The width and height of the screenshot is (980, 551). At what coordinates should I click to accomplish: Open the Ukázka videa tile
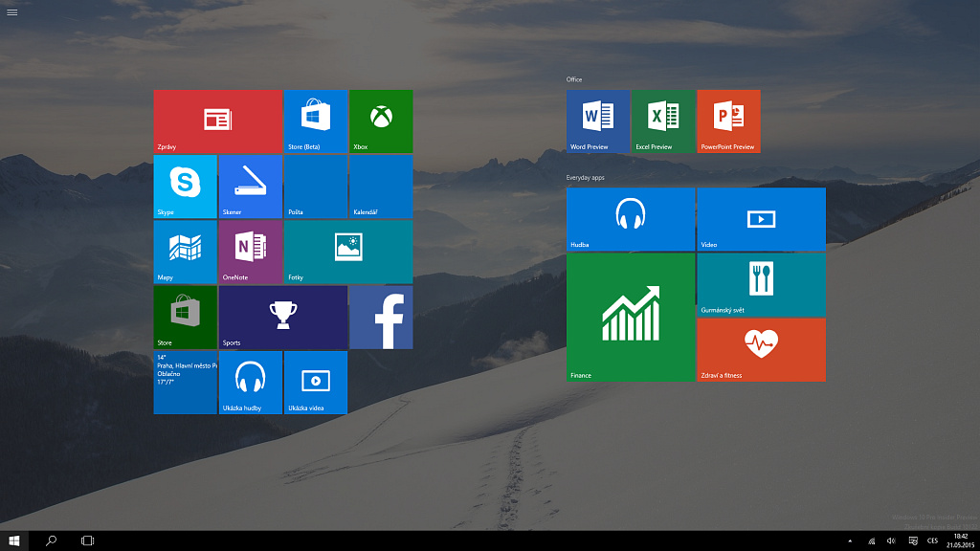316,383
